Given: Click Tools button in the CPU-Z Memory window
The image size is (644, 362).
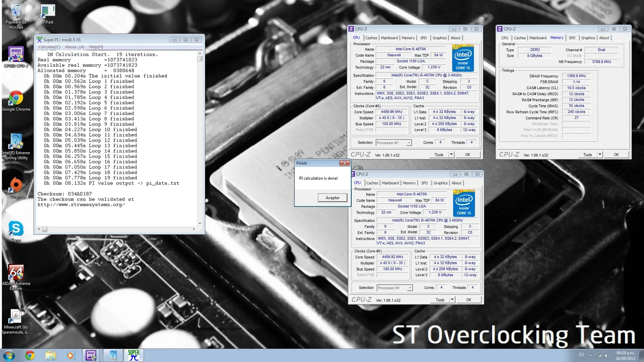Looking at the screenshot, I should coord(588,155).
